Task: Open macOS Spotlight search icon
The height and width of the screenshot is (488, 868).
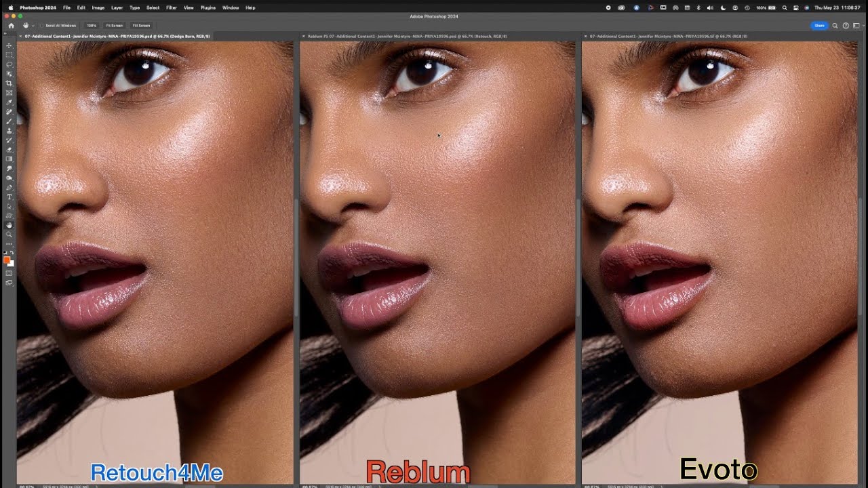Action: (785, 7)
